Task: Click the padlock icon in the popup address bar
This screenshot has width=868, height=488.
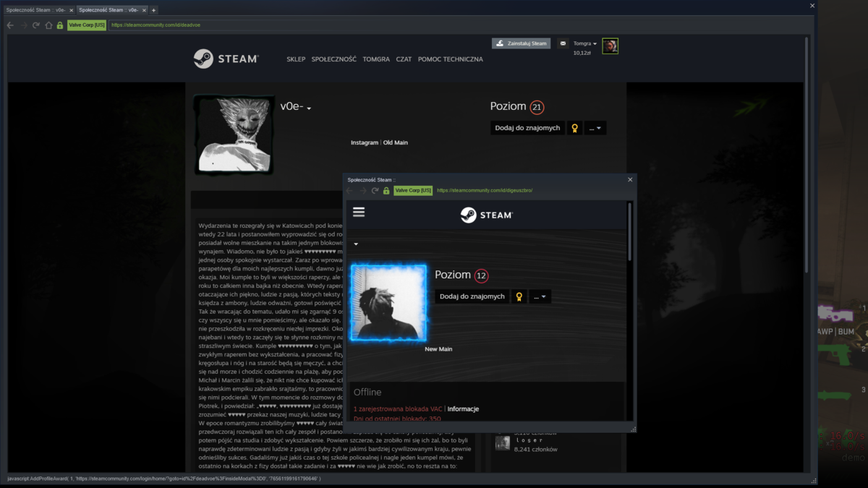Action: click(x=386, y=191)
